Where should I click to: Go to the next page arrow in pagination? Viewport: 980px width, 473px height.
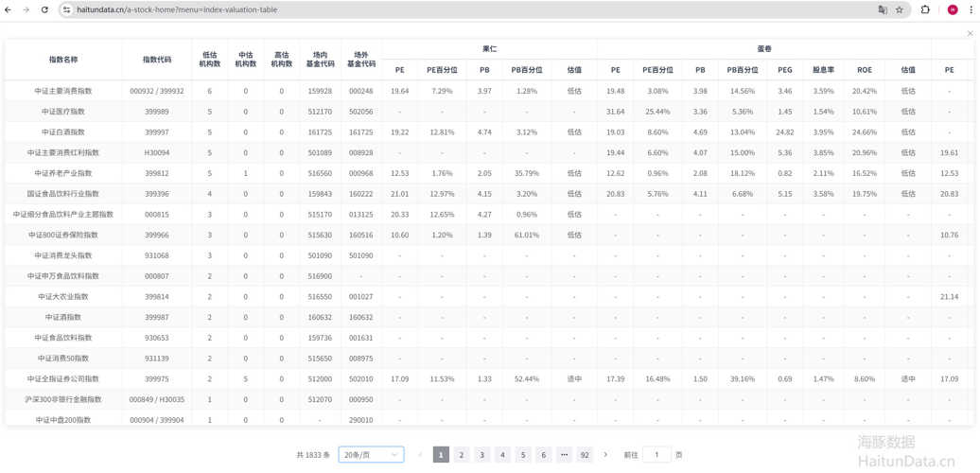605,455
